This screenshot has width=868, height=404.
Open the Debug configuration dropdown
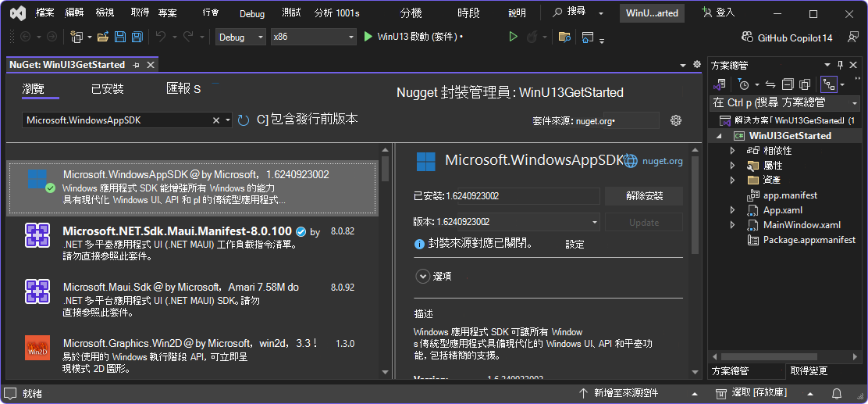point(240,38)
